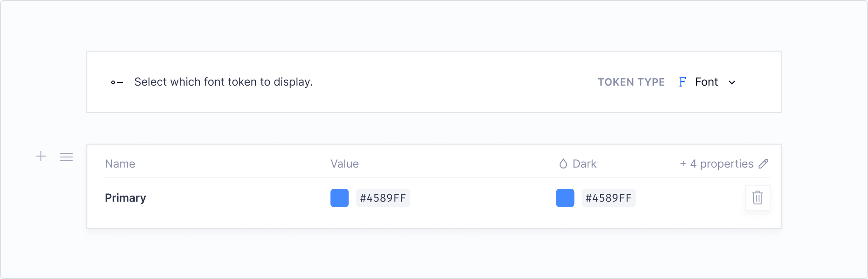
Task: Click the Value column header
Action: (x=345, y=164)
